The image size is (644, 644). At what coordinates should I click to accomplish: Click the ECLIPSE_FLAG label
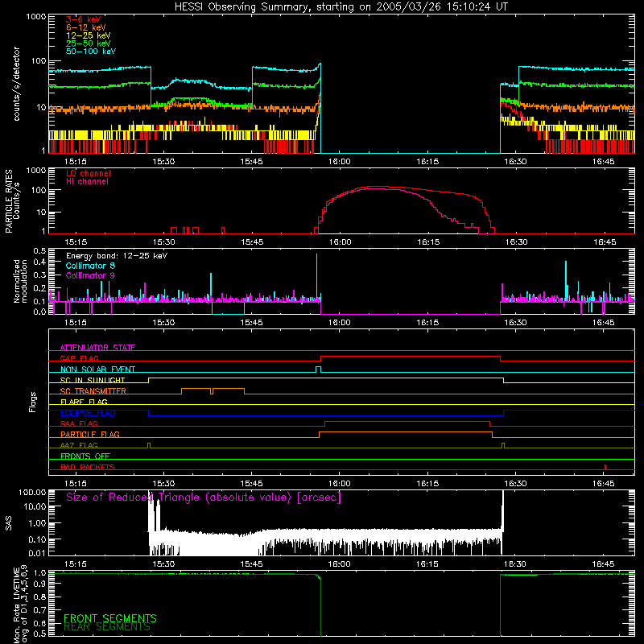(x=88, y=413)
